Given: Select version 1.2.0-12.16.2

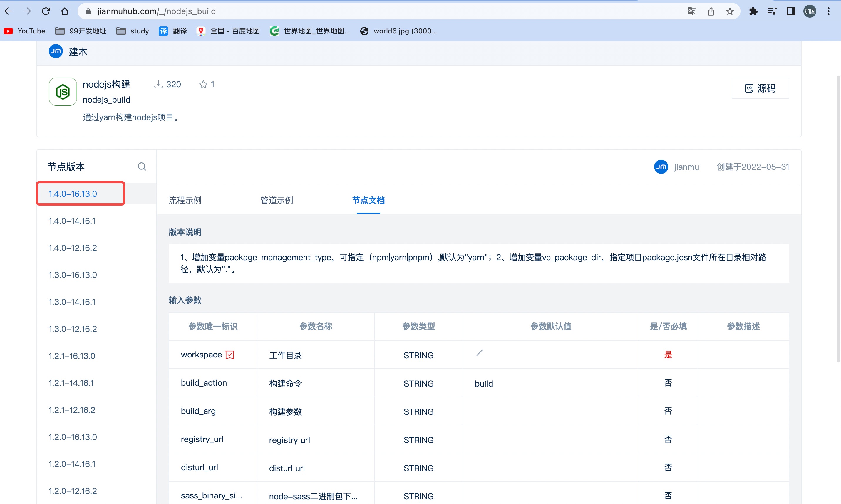Looking at the screenshot, I should click(73, 491).
